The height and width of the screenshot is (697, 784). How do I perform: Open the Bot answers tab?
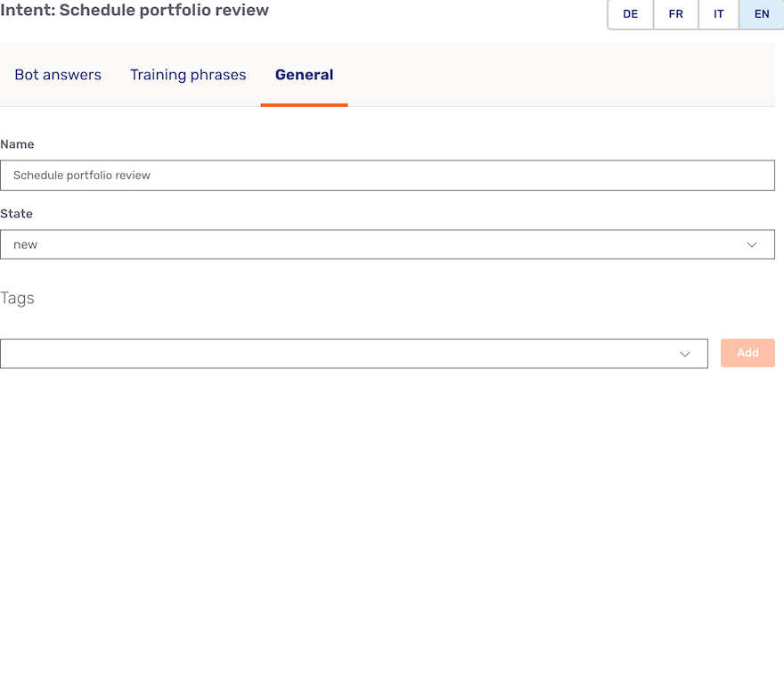coord(58,75)
